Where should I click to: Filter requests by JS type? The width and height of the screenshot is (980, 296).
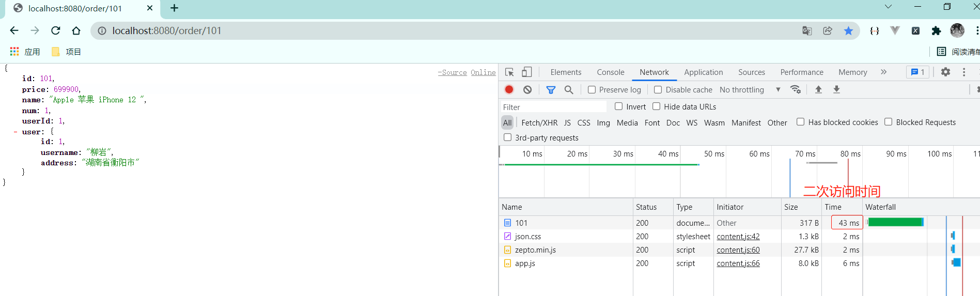tap(567, 122)
